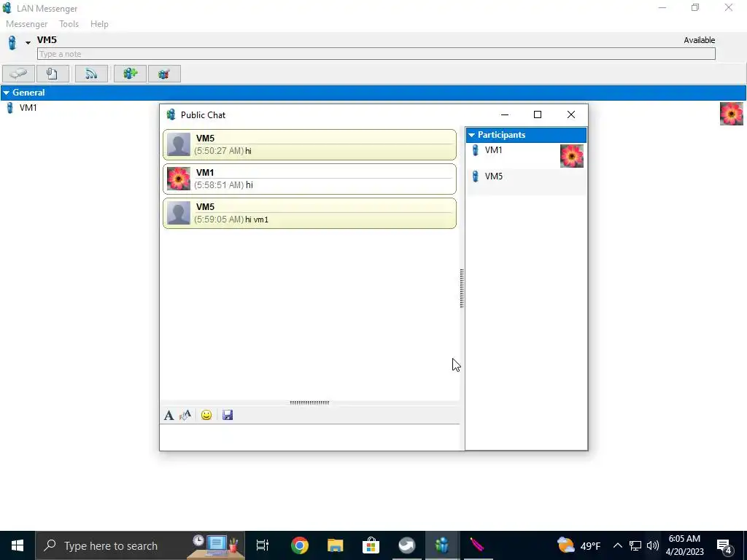747x560 pixels.
Task: Click the weather 49°F taskbar widget
Action: [578, 545]
